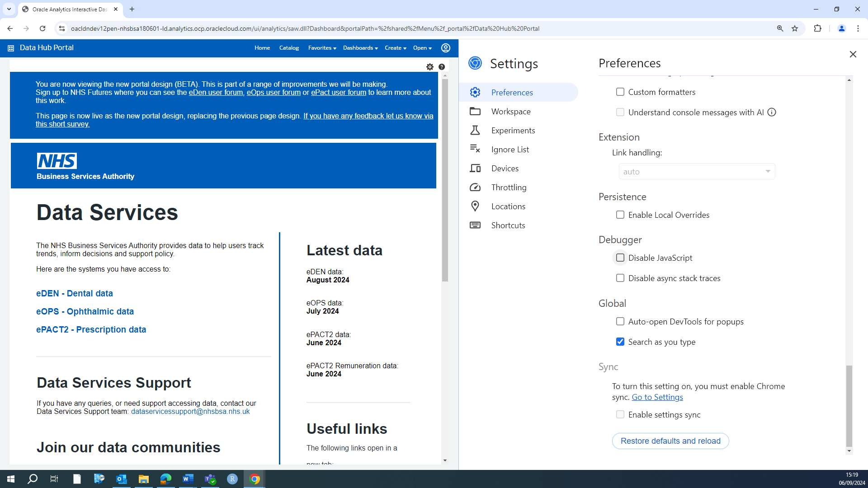
Task: Open the Ignore List settings tab
Action: coord(519,149)
